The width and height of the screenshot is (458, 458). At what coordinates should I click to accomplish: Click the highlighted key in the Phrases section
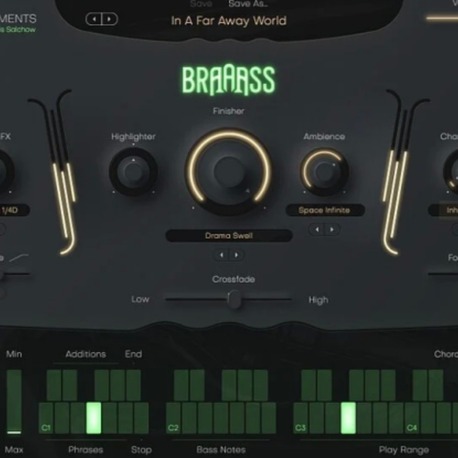[x=94, y=418]
